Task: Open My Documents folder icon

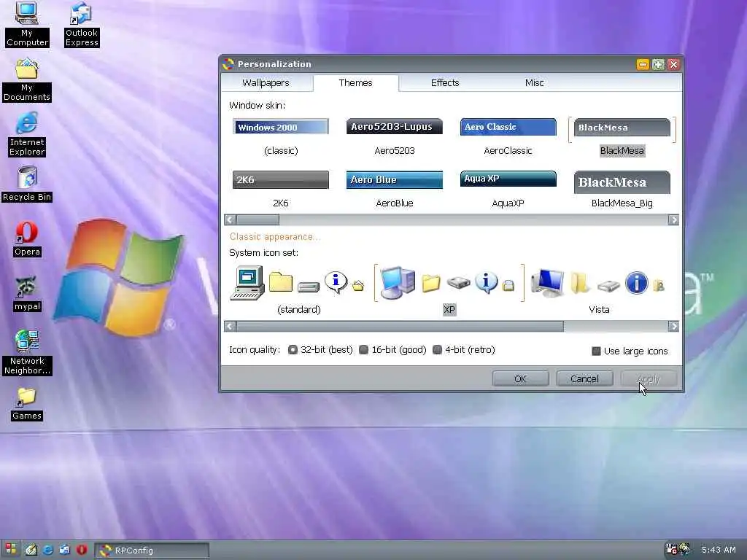Action: coord(27,79)
